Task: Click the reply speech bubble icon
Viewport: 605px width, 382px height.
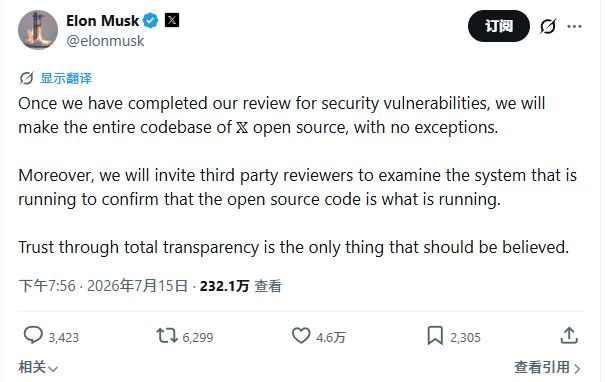Action: [x=33, y=335]
